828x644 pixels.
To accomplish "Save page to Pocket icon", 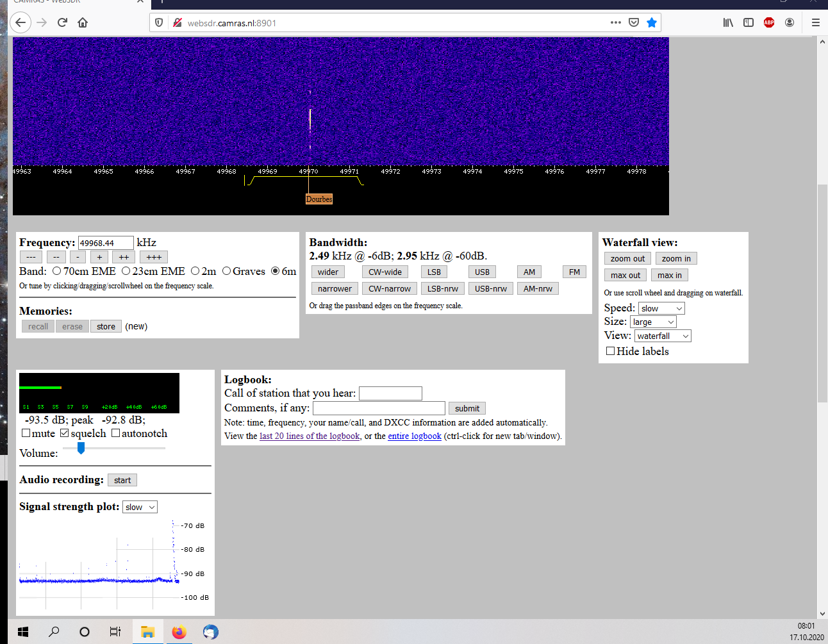I will point(634,22).
